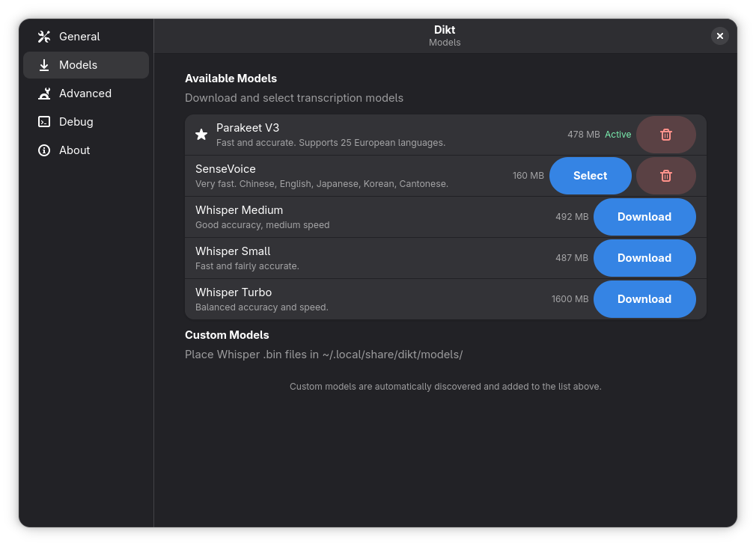The image size is (756, 546).
Task: Click the Parakeet V3 model title
Action: pyautogui.click(x=248, y=128)
